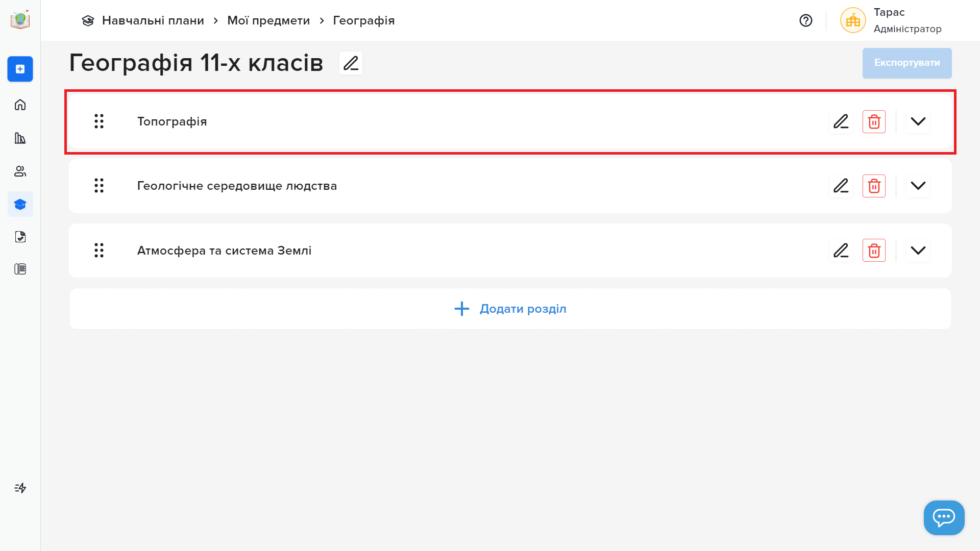Edit the Топографія section
The image size is (980, 551).
[841, 121]
